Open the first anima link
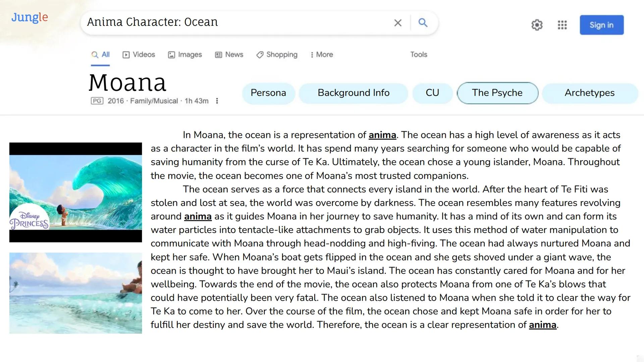 coord(382,135)
